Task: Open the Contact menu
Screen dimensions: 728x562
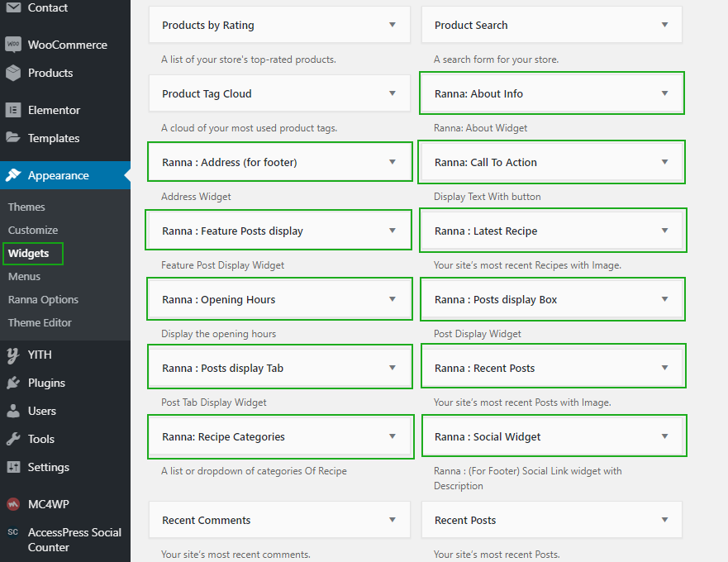Action: click(47, 8)
